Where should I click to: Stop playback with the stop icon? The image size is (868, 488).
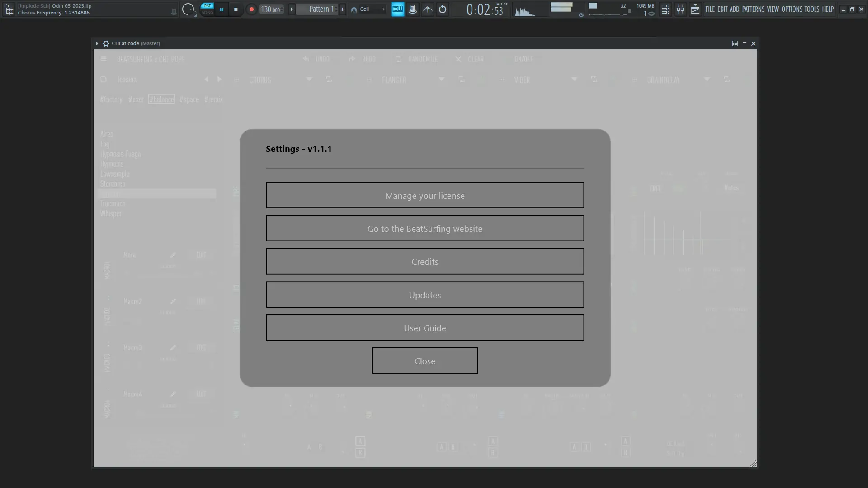236,9
